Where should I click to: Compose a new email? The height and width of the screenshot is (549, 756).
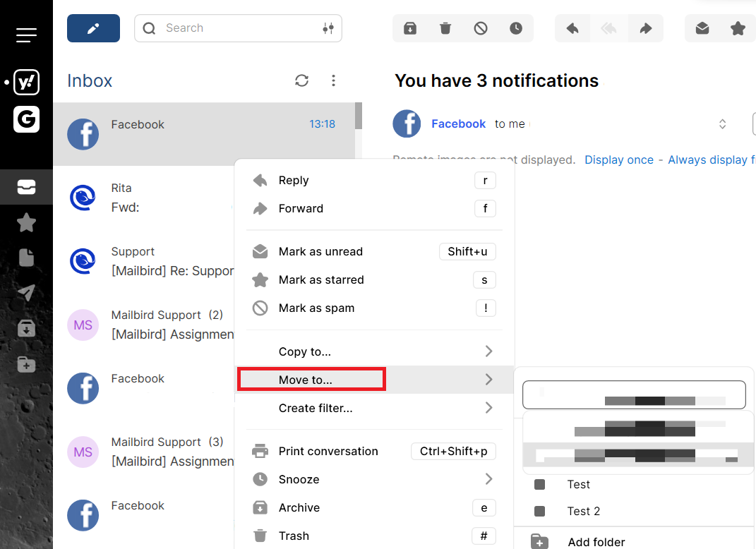click(x=94, y=28)
